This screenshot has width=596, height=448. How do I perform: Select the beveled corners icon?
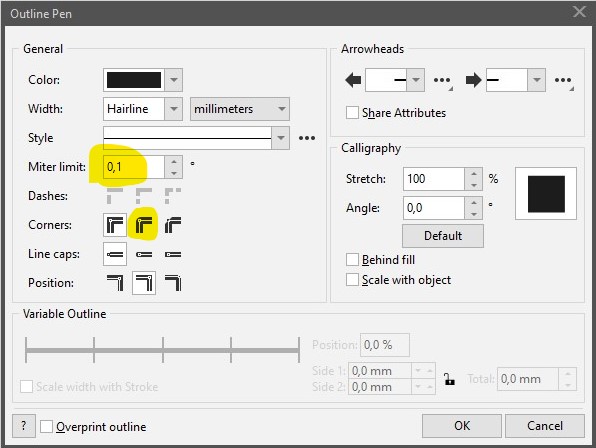[173, 225]
